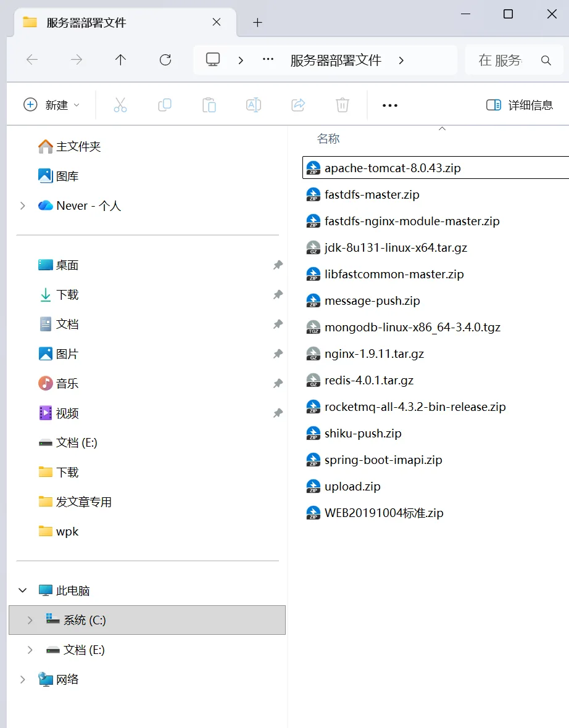569x728 pixels.
Task: Open 主文件夹 in the sidebar
Action: 69,147
